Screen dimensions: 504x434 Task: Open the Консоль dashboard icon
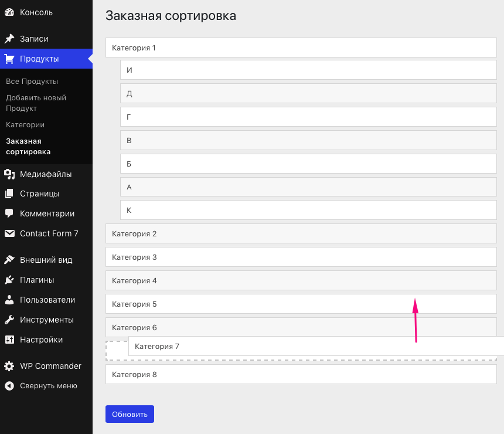pyautogui.click(x=9, y=12)
